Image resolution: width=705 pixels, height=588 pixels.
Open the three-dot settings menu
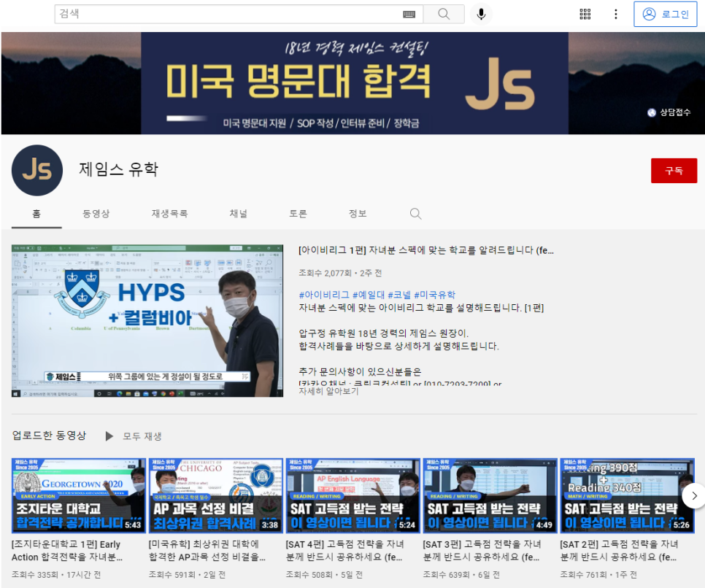click(616, 14)
